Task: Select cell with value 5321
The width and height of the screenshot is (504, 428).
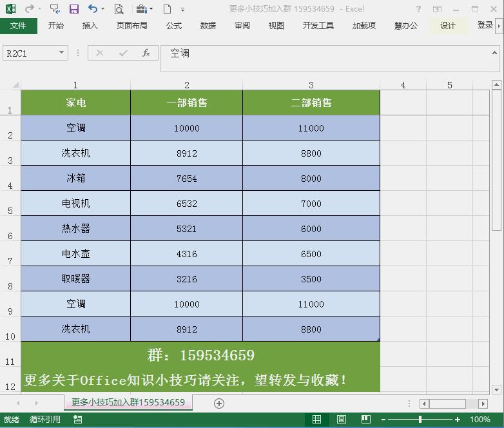Action: [x=186, y=229]
